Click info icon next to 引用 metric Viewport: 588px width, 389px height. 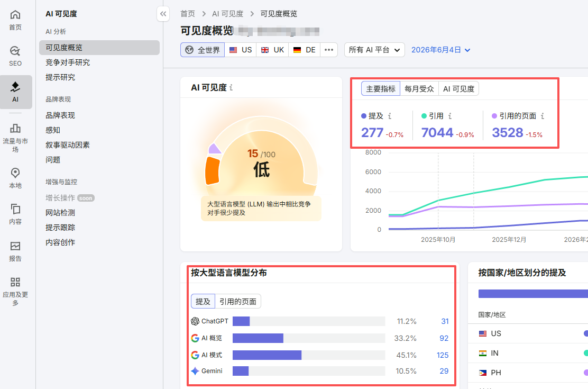(x=450, y=116)
